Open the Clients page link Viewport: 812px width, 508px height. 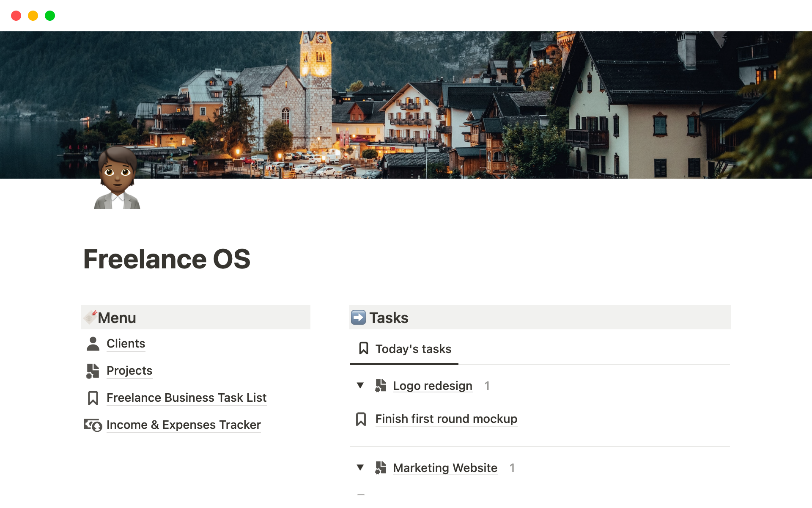[x=126, y=344]
